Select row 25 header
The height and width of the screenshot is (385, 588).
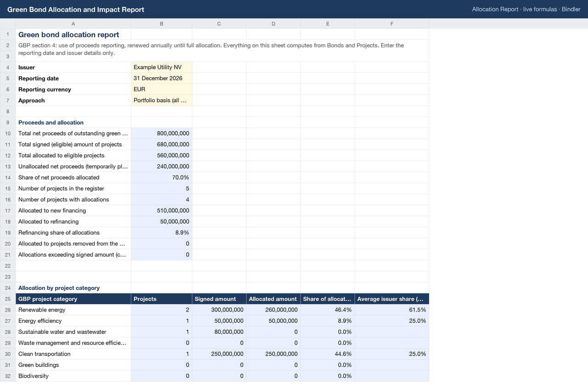coord(8,299)
